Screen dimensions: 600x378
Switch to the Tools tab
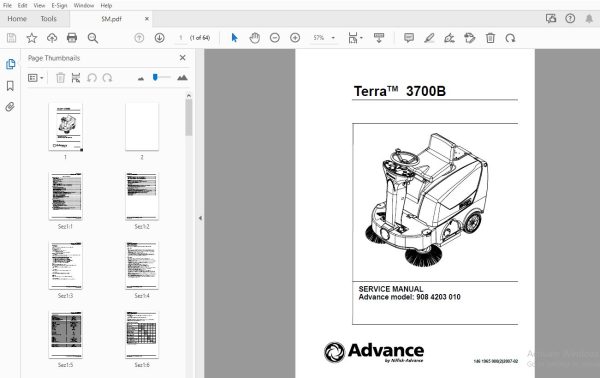tap(49, 19)
